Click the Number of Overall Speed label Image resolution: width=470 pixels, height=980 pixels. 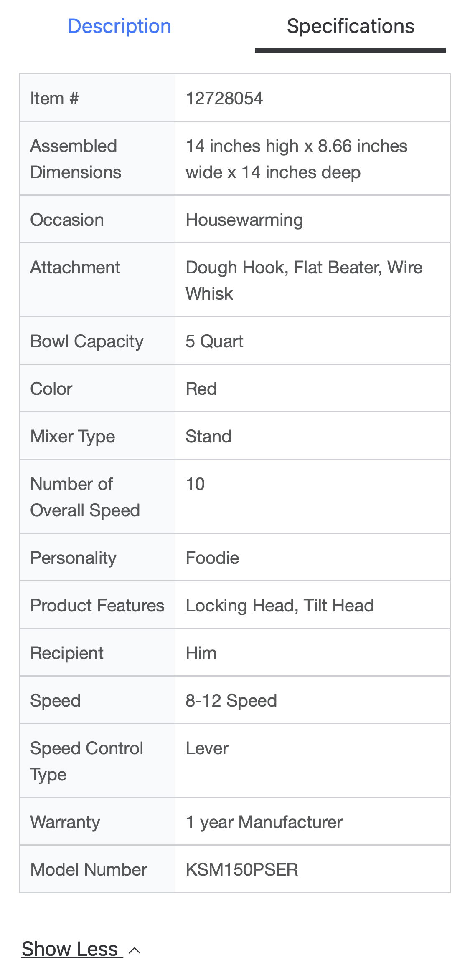pos(85,497)
